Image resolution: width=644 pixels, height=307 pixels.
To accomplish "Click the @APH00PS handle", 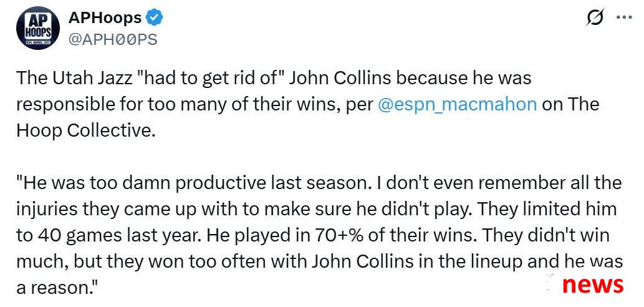I will (113, 40).
